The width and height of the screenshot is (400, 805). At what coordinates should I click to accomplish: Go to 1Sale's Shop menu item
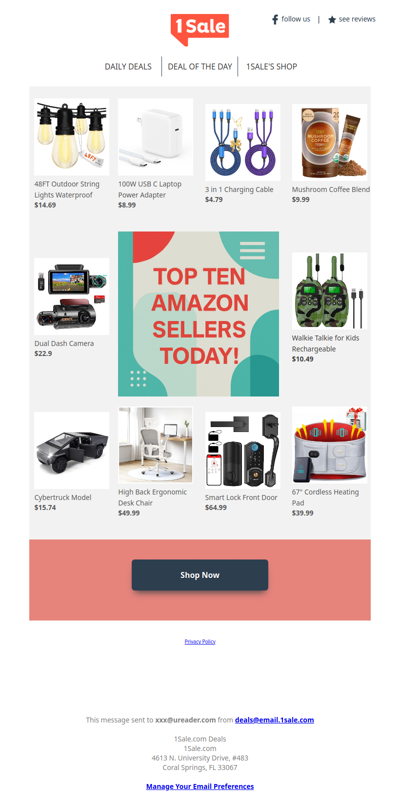click(x=271, y=66)
